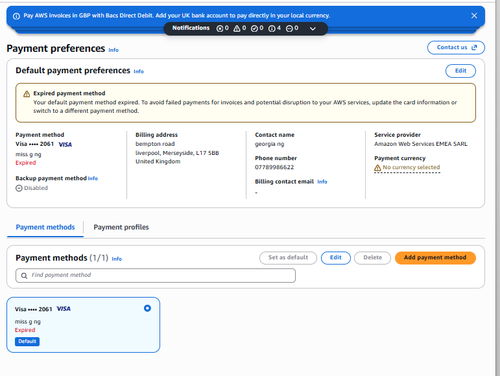Edit the default payment preferences
Image resolution: width=500 pixels, height=376 pixels.
point(460,71)
